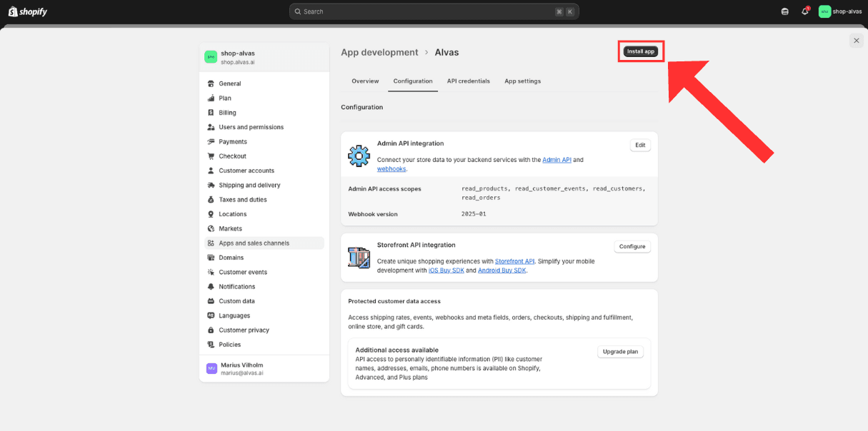
Task: Click the Admin API access scopes values
Action: pyautogui.click(x=554, y=193)
